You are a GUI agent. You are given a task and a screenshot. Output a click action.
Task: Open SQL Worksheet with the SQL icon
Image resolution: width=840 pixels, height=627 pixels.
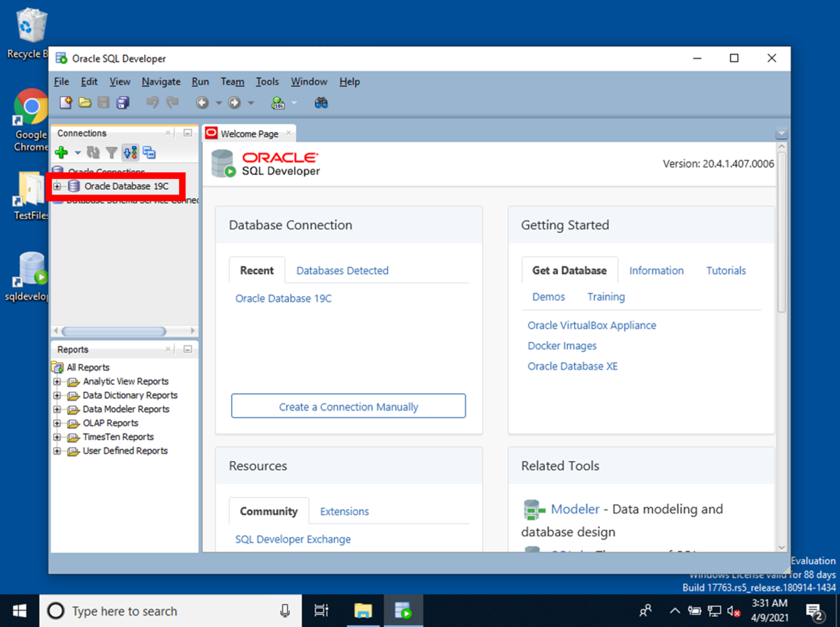click(278, 103)
